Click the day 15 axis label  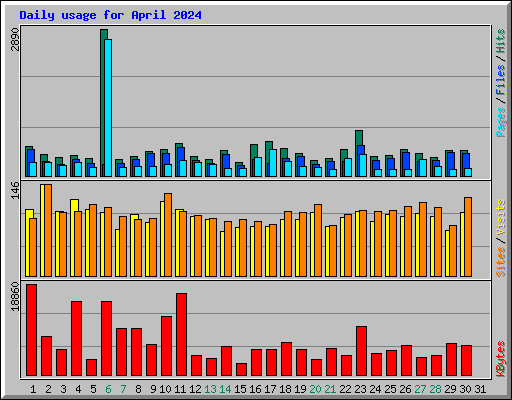click(x=240, y=389)
